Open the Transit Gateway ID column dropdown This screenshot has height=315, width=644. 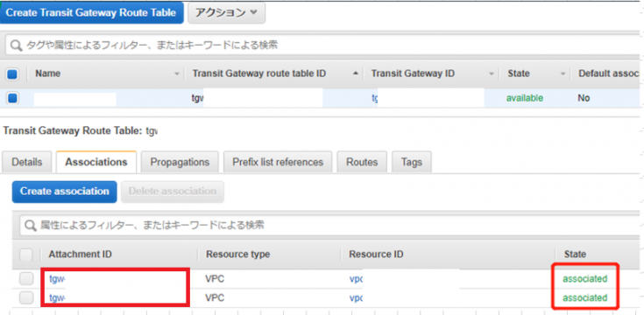pyautogui.click(x=492, y=74)
